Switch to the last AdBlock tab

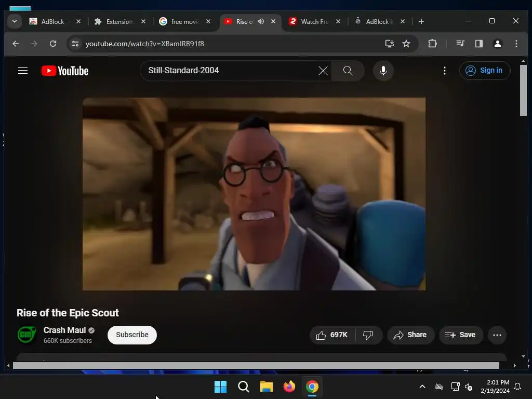[379, 21]
